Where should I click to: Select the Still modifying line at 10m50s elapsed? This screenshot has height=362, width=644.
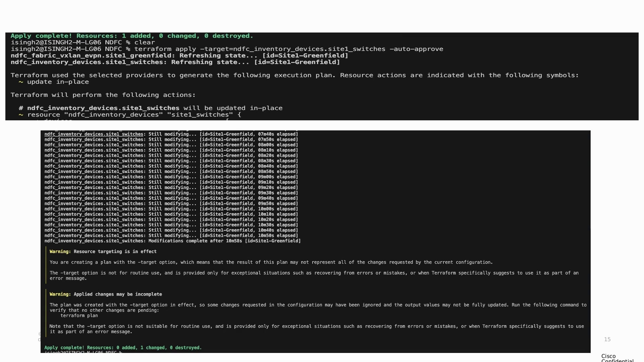[x=171, y=236]
